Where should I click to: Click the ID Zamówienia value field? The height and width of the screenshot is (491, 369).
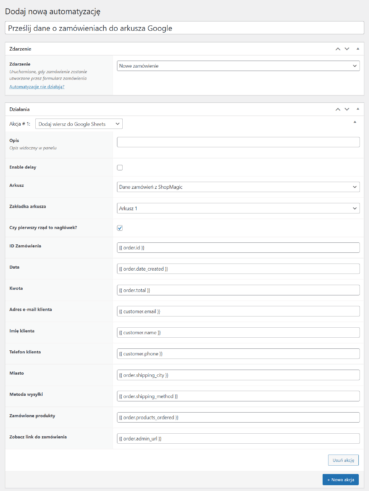pos(238,248)
